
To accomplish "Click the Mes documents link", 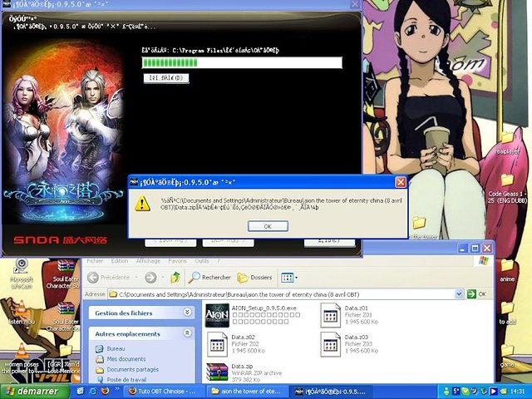I will tap(126, 359).
